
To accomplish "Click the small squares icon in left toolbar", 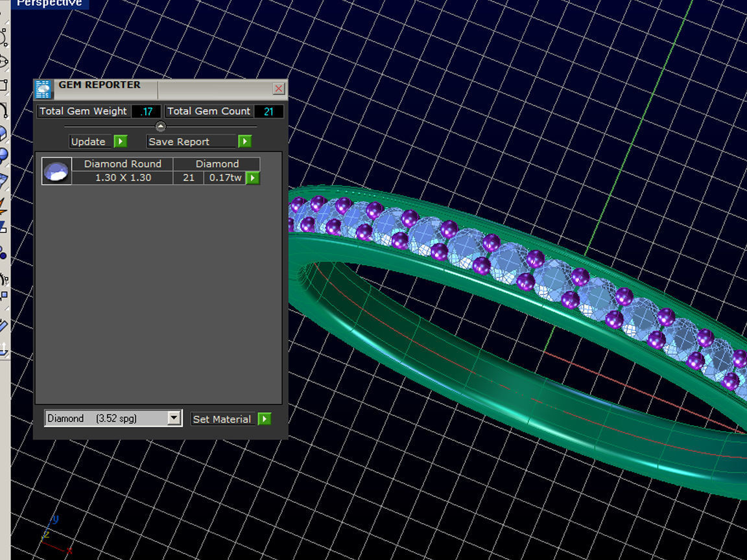I will (4, 296).
